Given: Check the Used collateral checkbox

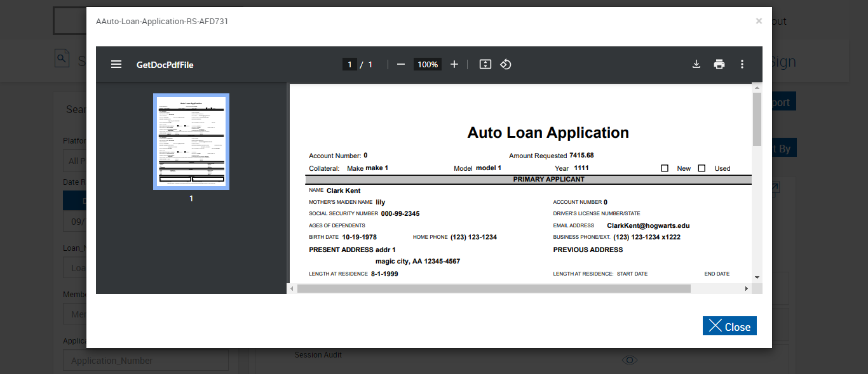Looking at the screenshot, I should point(702,168).
